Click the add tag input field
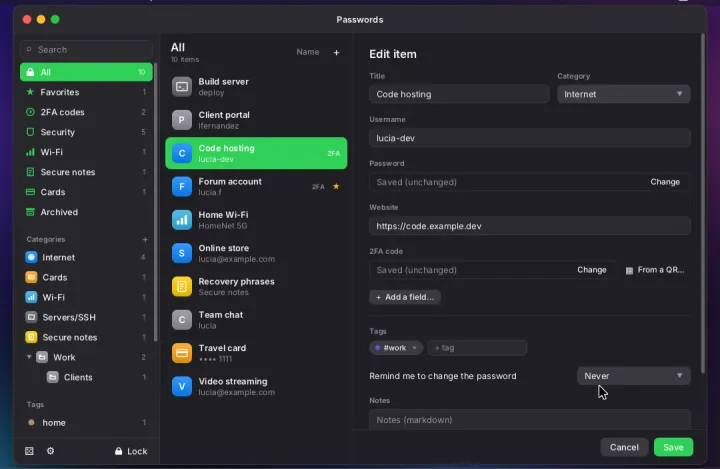720x469 pixels. pyautogui.click(x=477, y=348)
